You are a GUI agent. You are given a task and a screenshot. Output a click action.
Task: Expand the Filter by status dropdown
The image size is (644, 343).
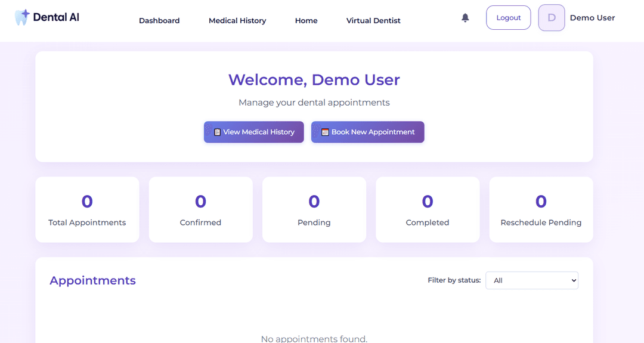(x=532, y=280)
